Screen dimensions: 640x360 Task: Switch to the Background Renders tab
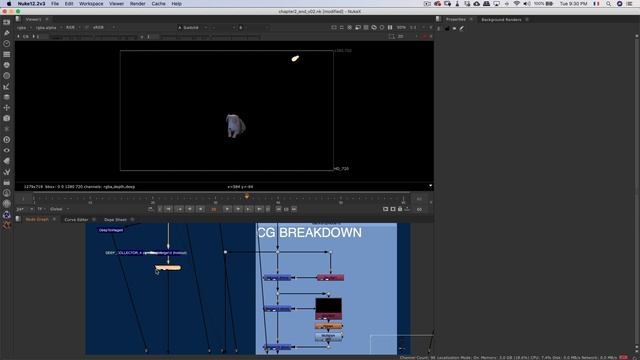point(501,20)
